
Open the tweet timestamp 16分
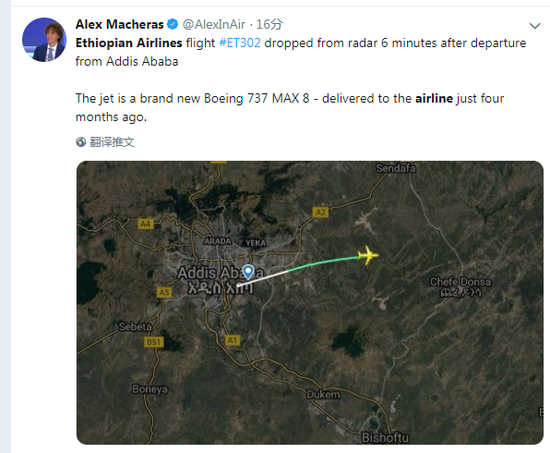click(269, 24)
